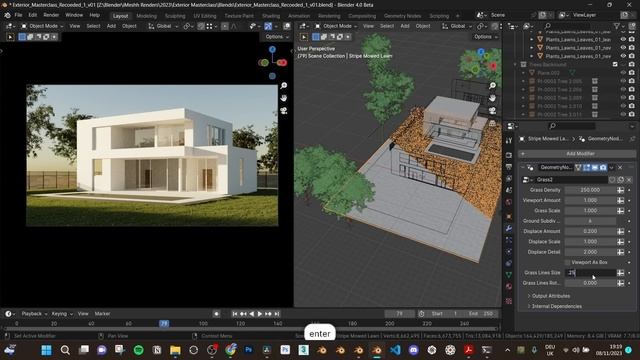
Task: Open the Material properties tab icon
Action: 509,287
